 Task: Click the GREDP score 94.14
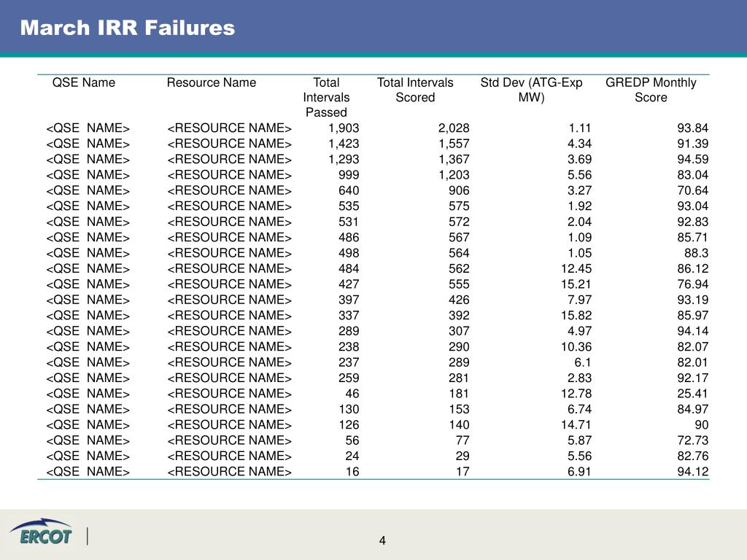coord(693,331)
